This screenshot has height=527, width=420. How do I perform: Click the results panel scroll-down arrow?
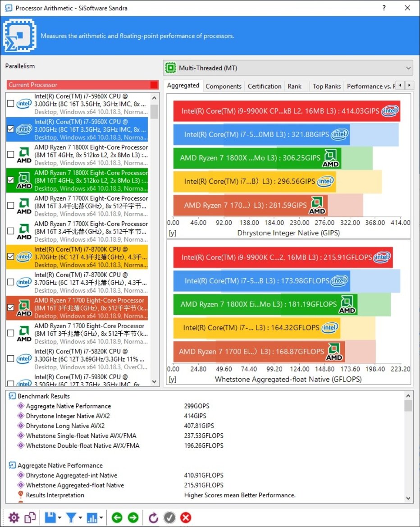pos(408,498)
